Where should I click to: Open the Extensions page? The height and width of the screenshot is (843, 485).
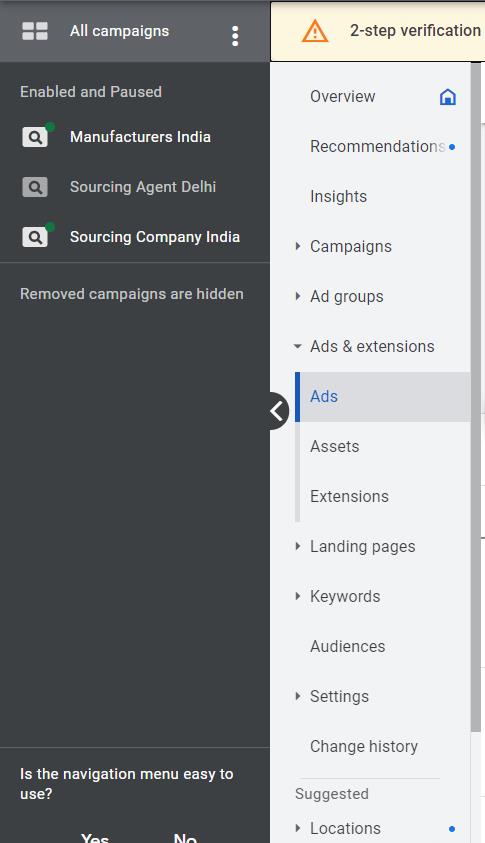[x=350, y=496]
